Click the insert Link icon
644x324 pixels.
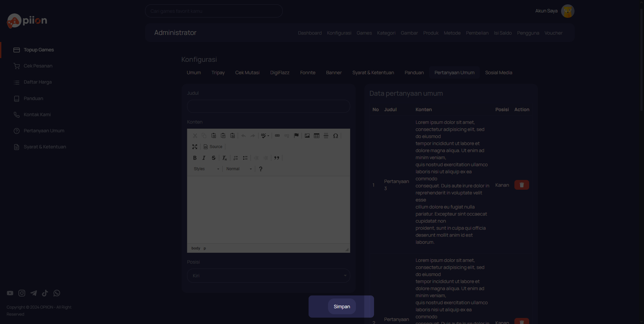[x=277, y=136]
